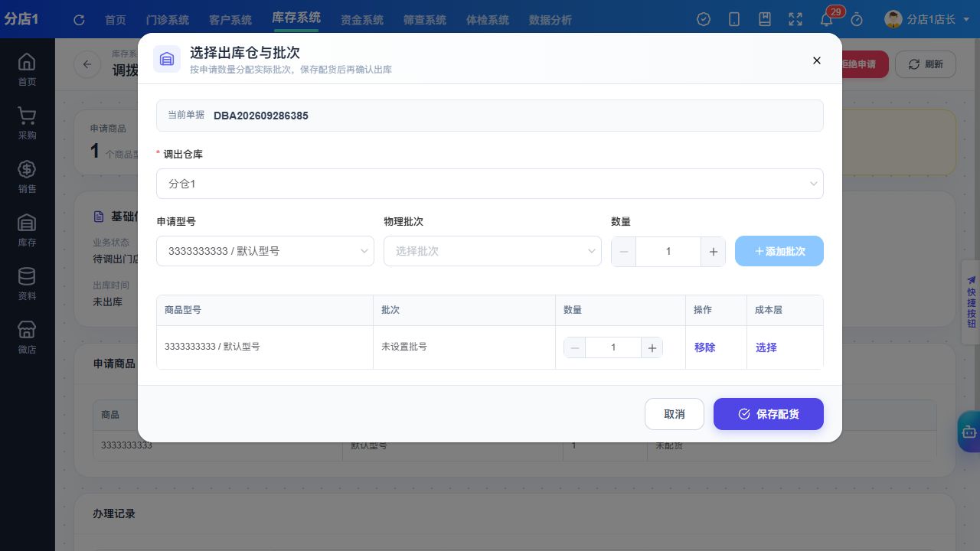Click minus stepper in the table row
980x551 pixels.
click(574, 347)
